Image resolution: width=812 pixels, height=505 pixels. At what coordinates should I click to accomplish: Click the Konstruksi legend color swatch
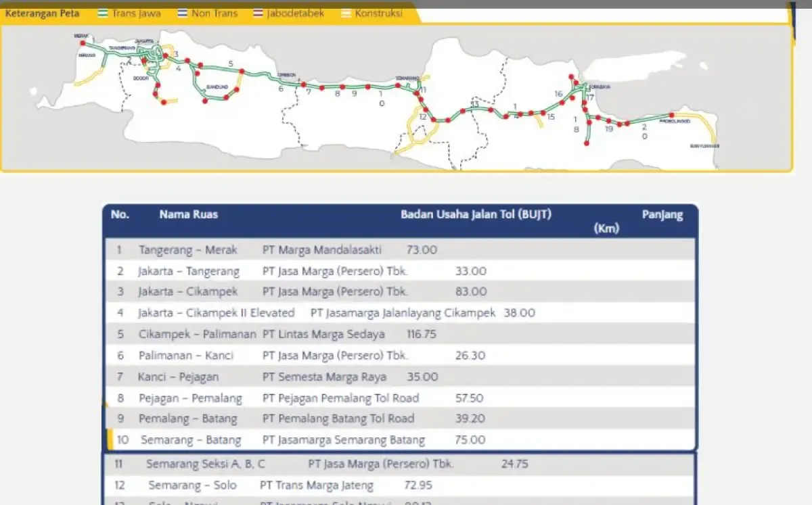coord(346,13)
